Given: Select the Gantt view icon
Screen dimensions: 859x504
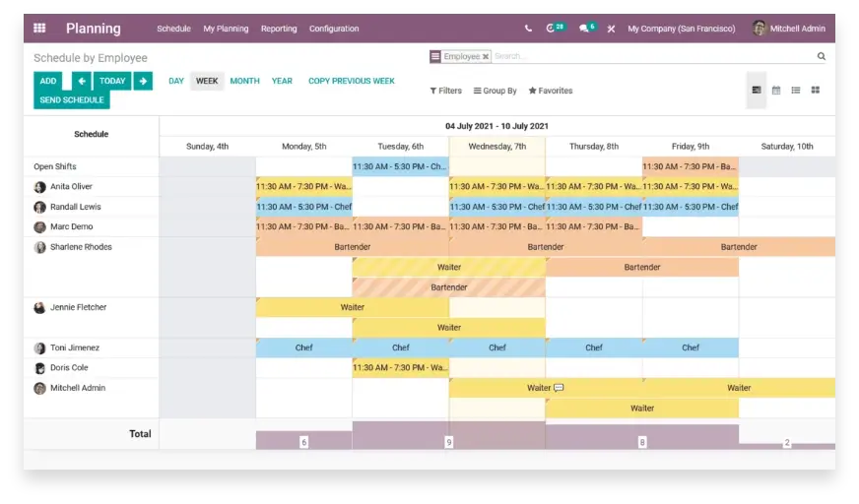Looking at the screenshot, I should [x=757, y=91].
